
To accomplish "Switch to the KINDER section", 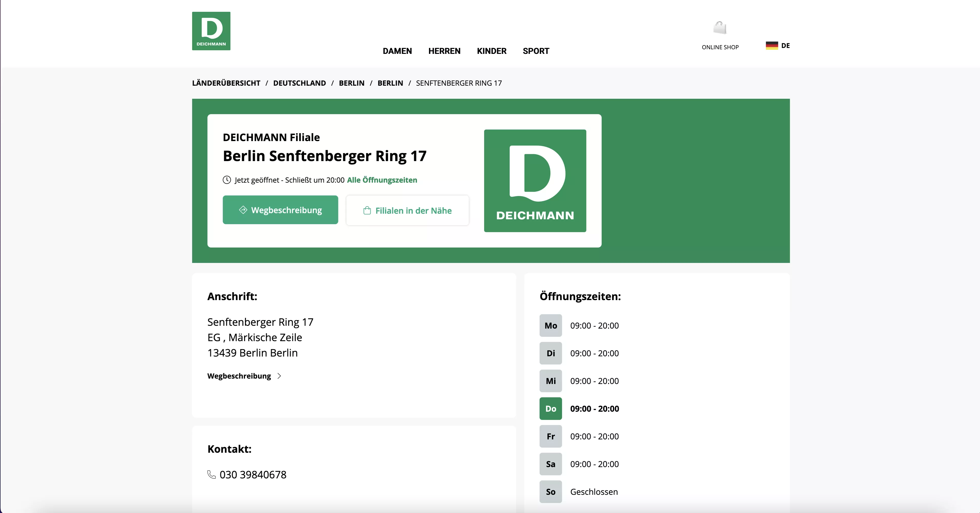I will pos(491,51).
